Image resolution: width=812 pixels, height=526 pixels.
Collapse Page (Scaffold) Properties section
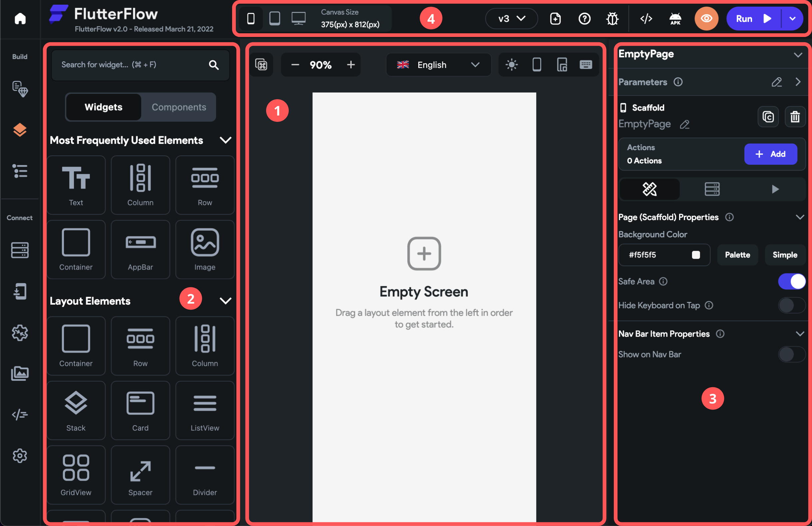click(x=800, y=217)
